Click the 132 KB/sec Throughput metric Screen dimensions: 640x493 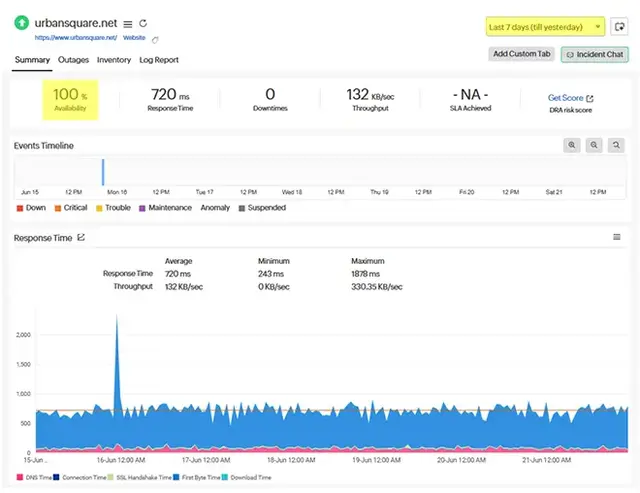pos(370,99)
